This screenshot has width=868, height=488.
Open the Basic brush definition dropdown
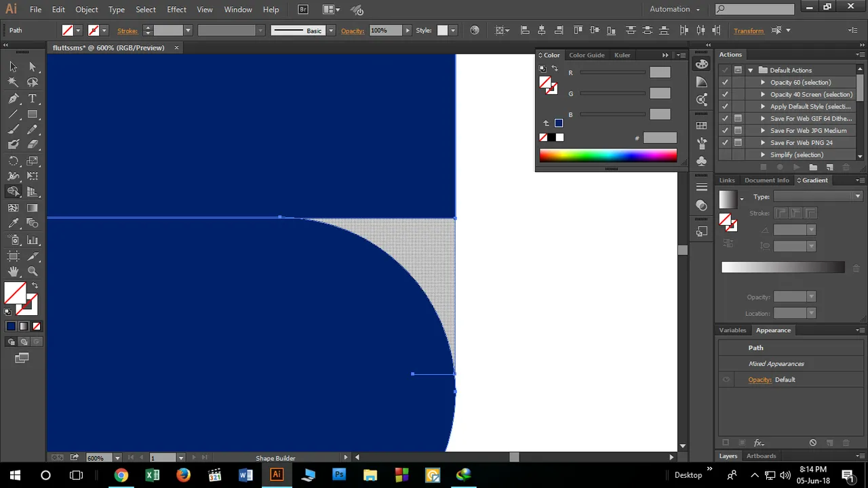click(331, 30)
